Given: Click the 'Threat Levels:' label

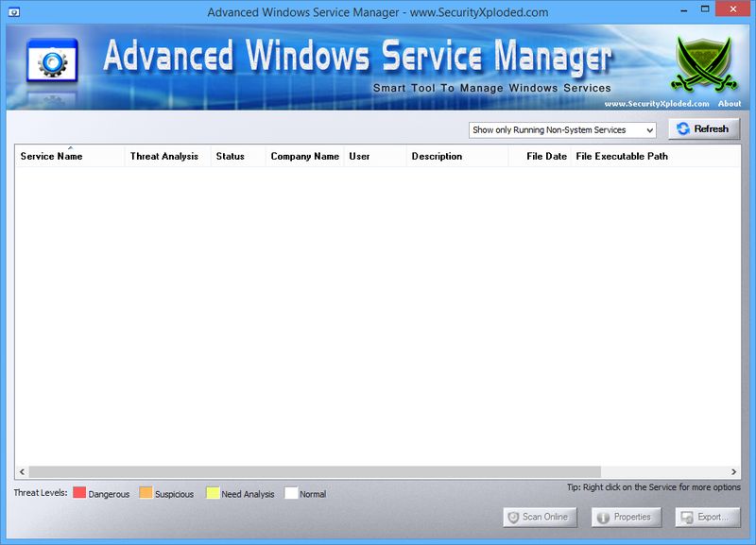Looking at the screenshot, I should [41, 492].
